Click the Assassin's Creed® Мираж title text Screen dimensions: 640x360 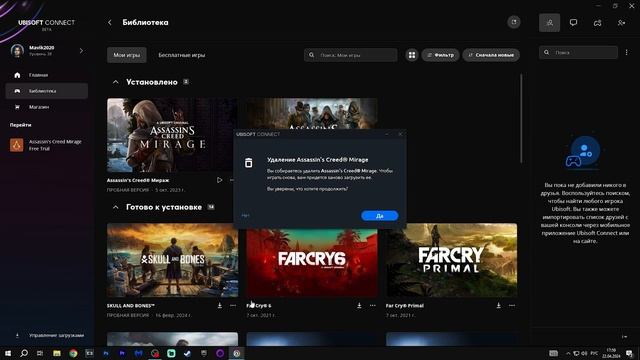[138, 180]
